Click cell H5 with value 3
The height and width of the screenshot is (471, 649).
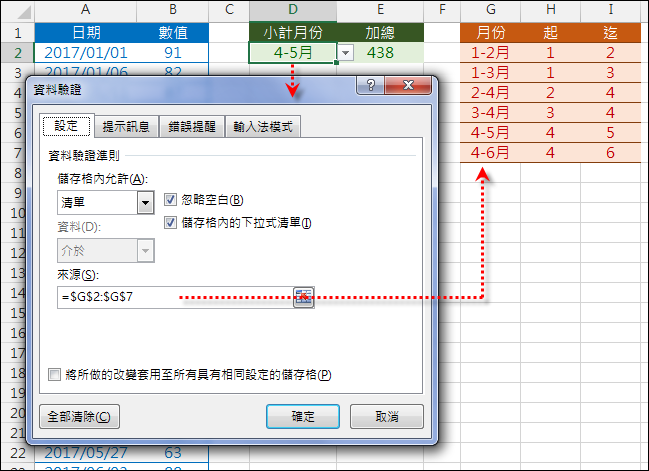coord(550,113)
